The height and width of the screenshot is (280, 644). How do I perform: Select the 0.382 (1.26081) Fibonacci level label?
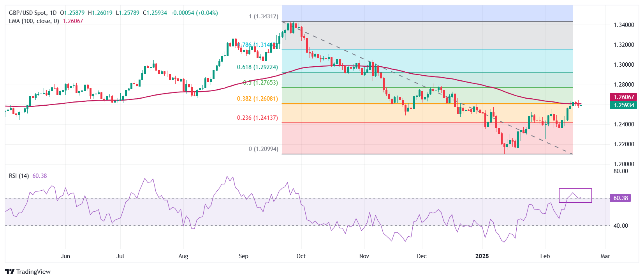pos(257,99)
